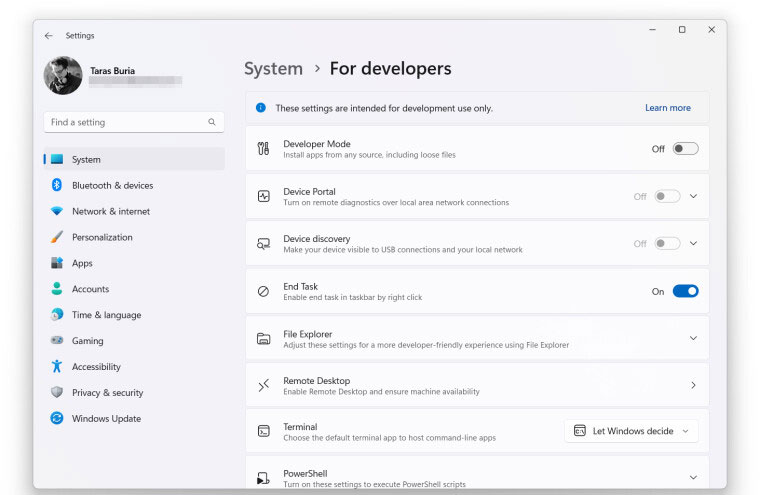Open Remote Desktop via right chevron

click(x=693, y=385)
